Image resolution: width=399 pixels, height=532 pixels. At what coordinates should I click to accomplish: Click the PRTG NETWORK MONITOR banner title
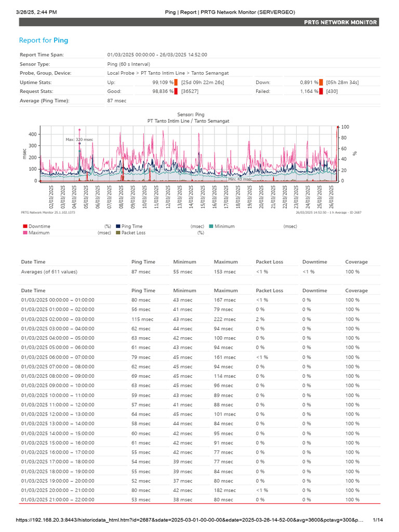coord(340,22)
